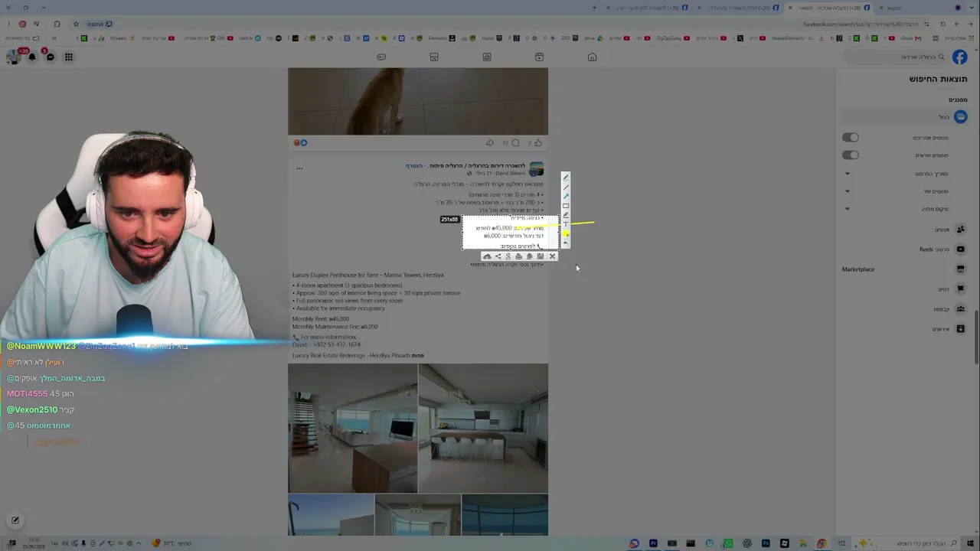Open the Facebook video tab icon
Image resolution: width=980 pixels, height=551 pixels.
click(539, 57)
